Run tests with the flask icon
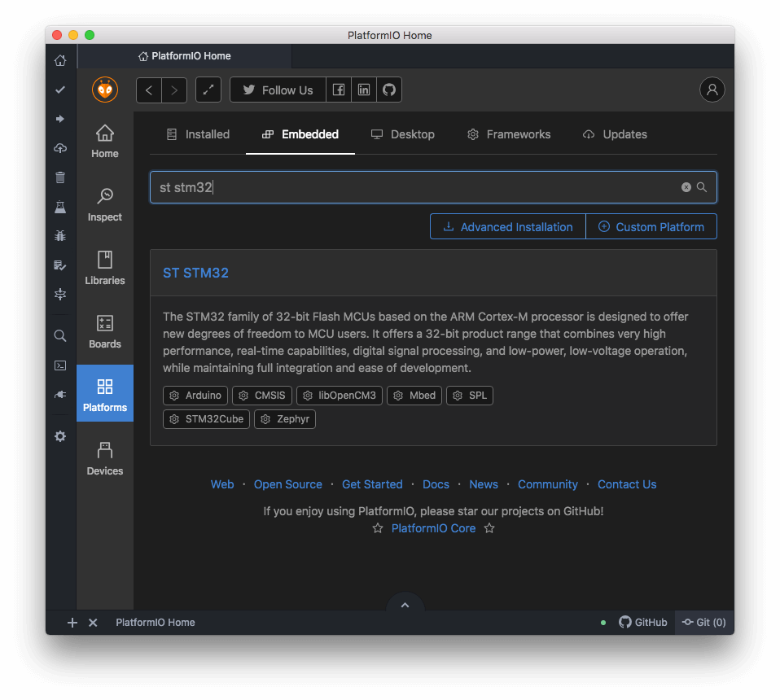Screen dimensions: 780x700 (60, 207)
